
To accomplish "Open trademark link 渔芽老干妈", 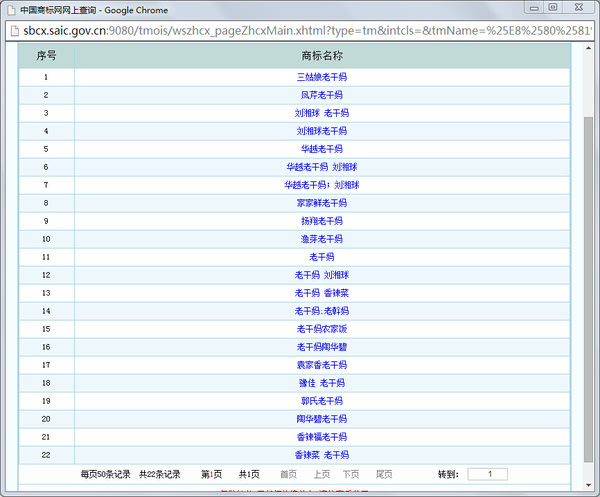I will click(322, 239).
